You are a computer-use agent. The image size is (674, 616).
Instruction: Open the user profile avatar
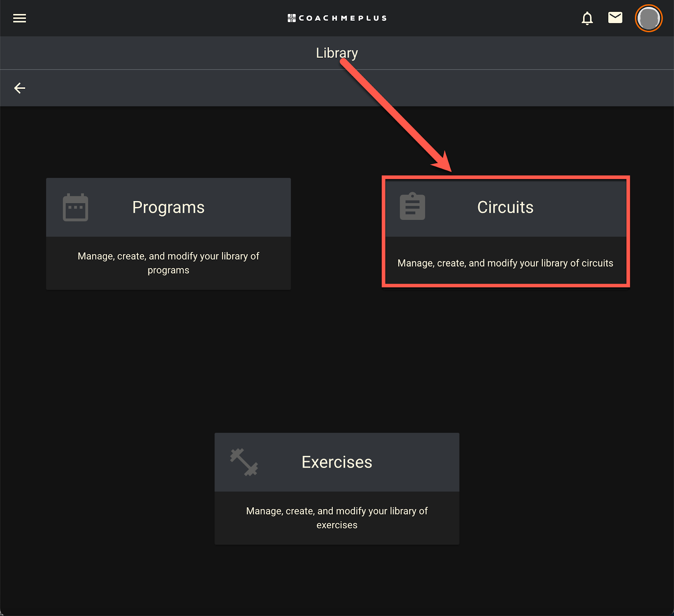[649, 18]
